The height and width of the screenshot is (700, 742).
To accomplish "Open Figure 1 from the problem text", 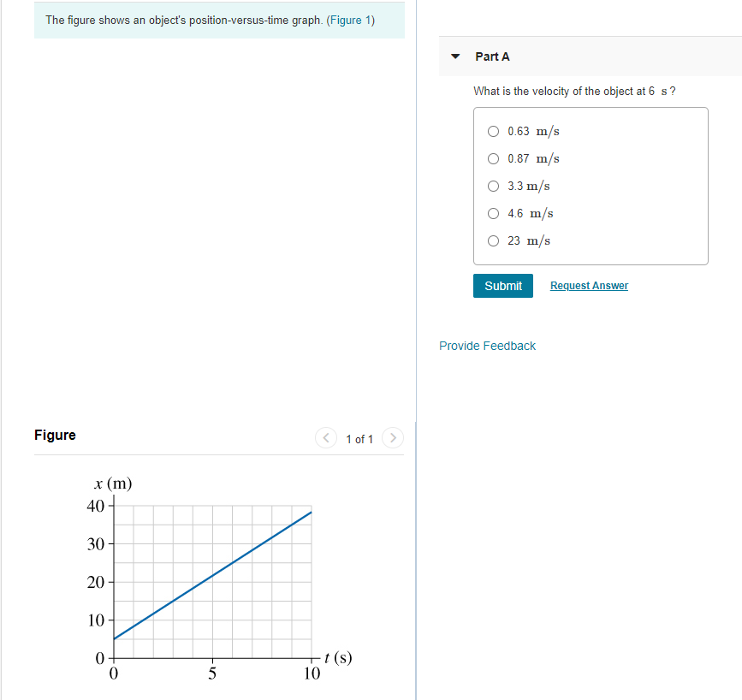I will (x=351, y=20).
